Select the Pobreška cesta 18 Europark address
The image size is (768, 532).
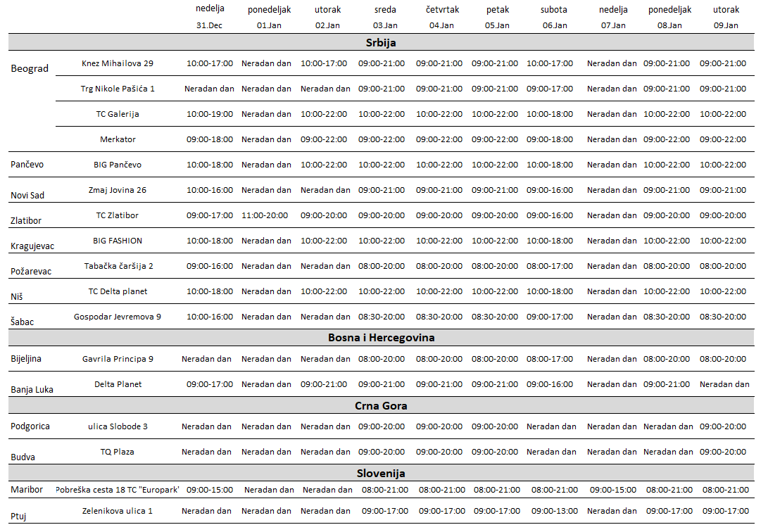pos(118,490)
